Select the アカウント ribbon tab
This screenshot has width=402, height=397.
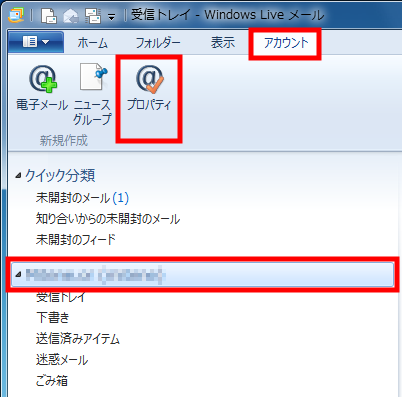pyautogui.click(x=286, y=43)
